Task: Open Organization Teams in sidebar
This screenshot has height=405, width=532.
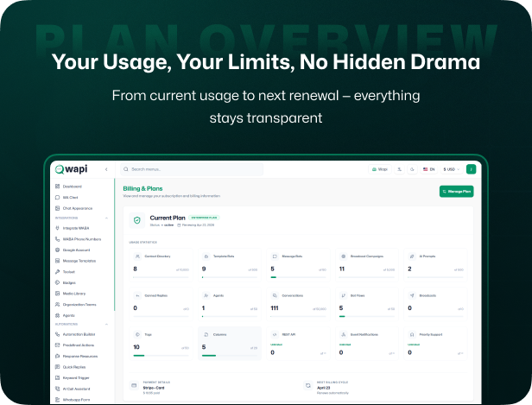Action: (x=76, y=305)
